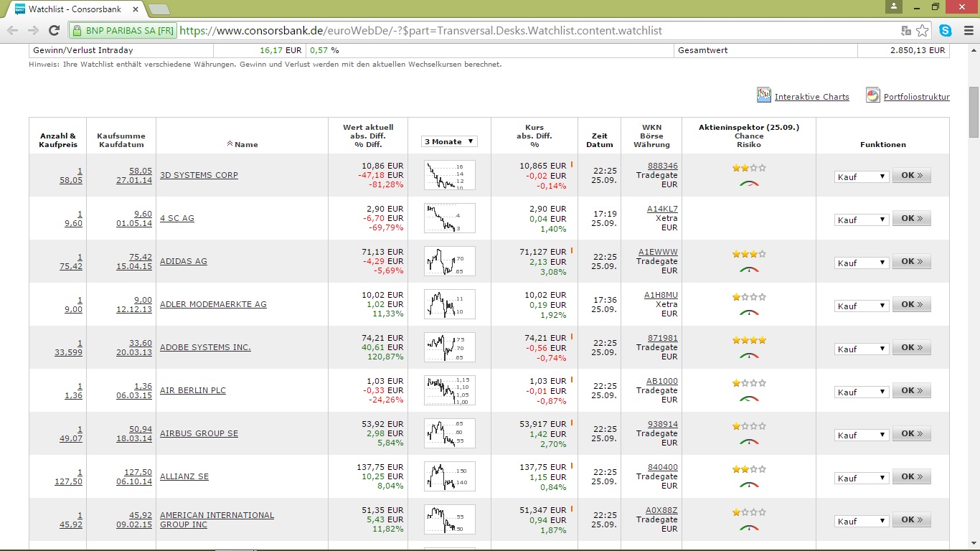This screenshot has width=980, height=551.
Task: Open Air Berlin mini chart
Action: (x=450, y=390)
